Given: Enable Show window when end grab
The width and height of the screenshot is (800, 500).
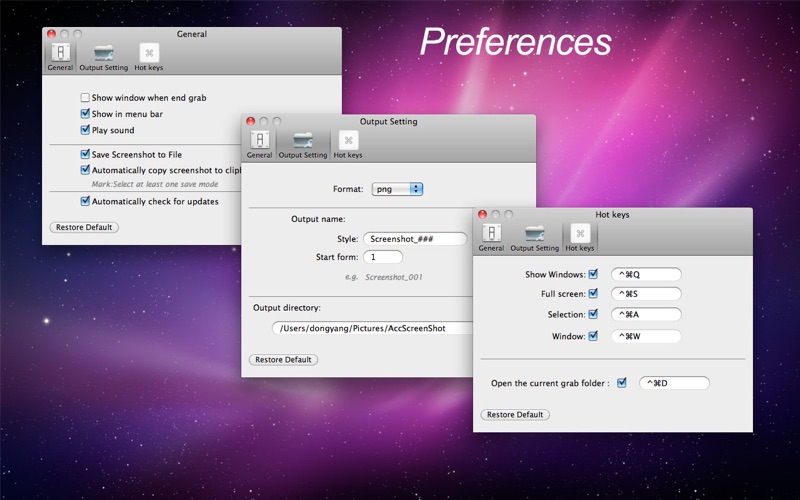Looking at the screenshot, I should [85, 97].
